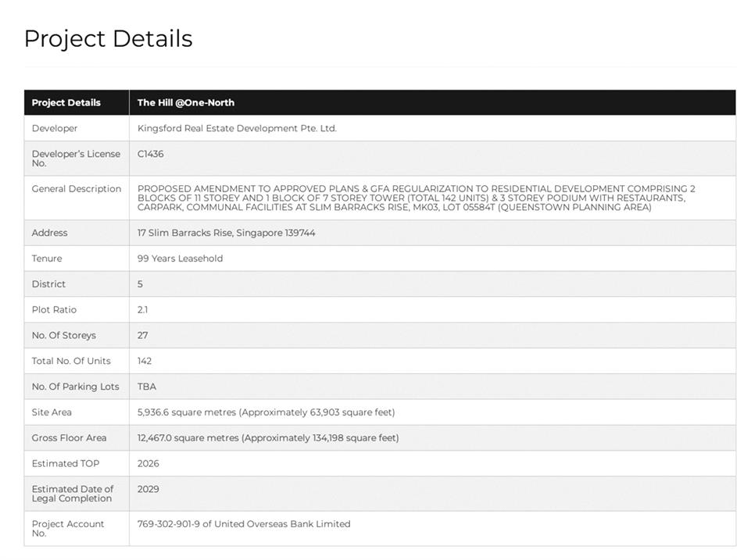Select the Gross Floor Area measurement text
737x560 pixels.
pos(268,438)
